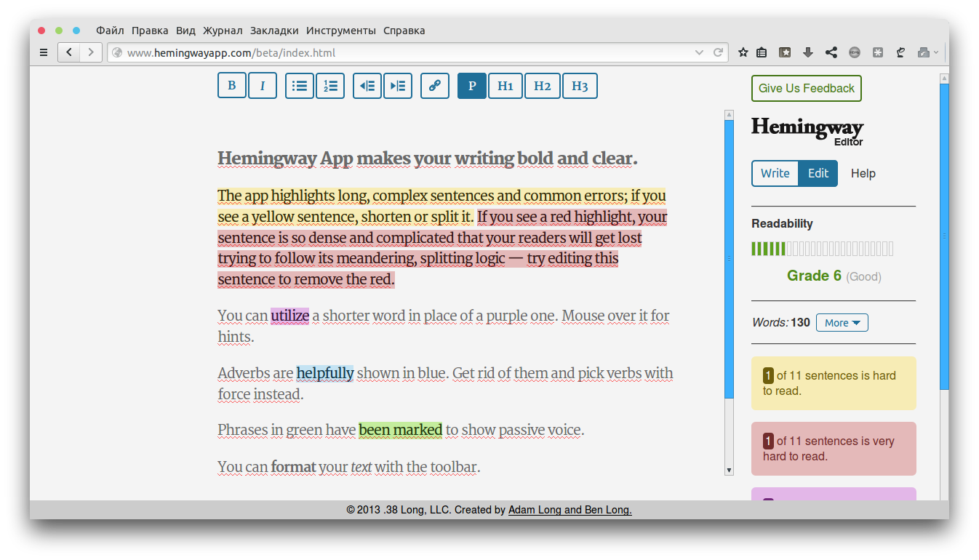979x560 pixels.
Task: Open the dropdown arrow after the last toolbar icon
Action: [x=936, y=52]
